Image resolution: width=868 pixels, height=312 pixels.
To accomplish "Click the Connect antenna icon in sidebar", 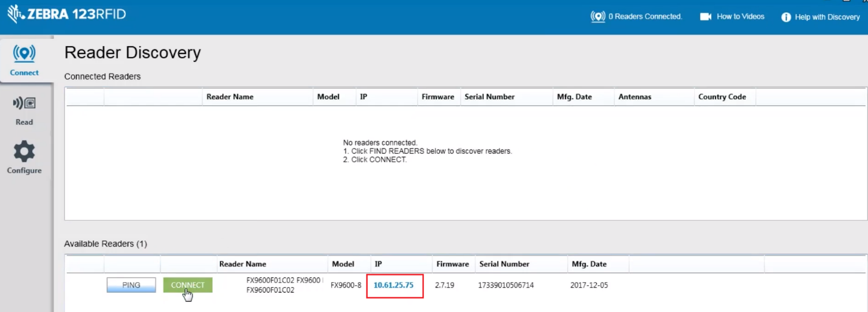I will (24, 54).
